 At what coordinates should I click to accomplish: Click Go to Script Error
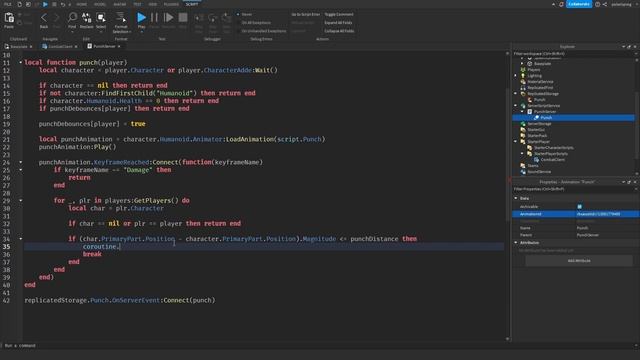[306, 14]
